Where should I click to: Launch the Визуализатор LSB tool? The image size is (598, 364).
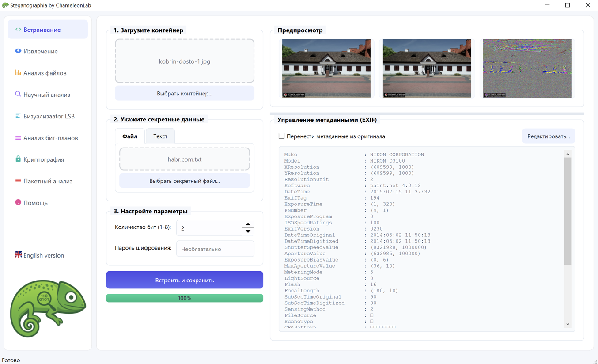point(47,116)
